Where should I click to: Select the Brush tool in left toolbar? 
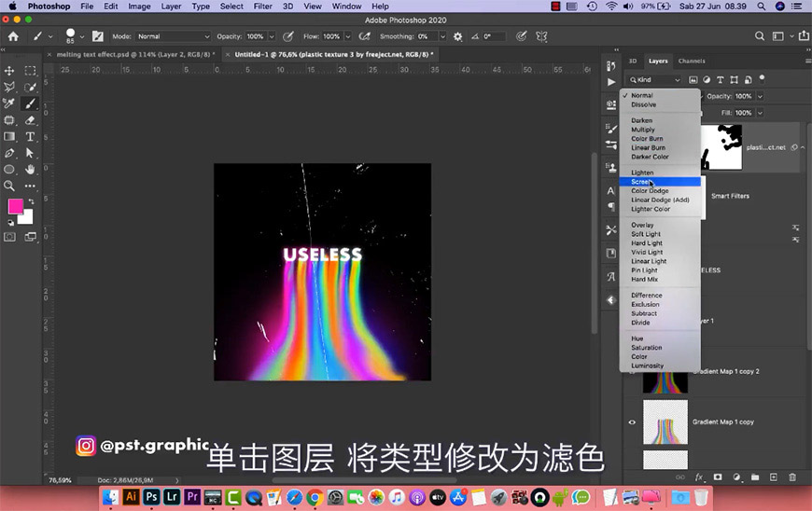tap(30, 104)
